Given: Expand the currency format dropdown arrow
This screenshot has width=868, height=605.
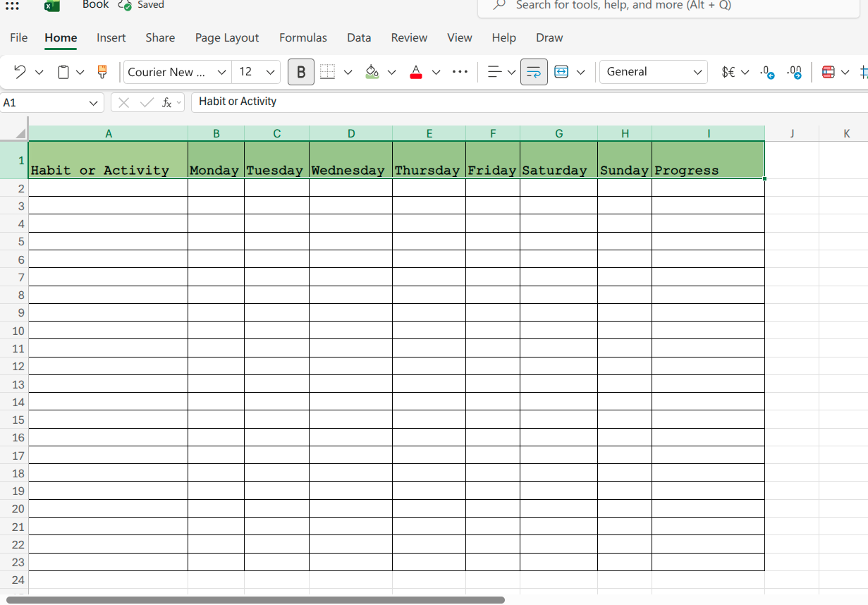Looking at the screenshot, I should click(745, 72).
